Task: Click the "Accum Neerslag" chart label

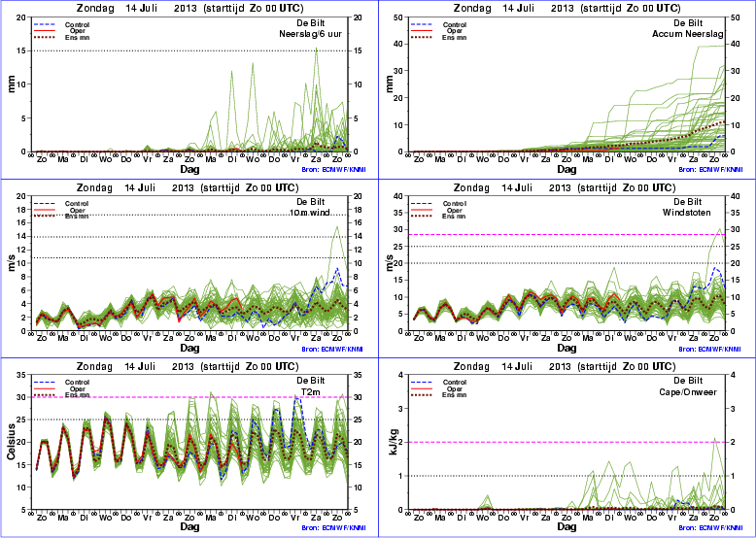Action: point(688,34)
